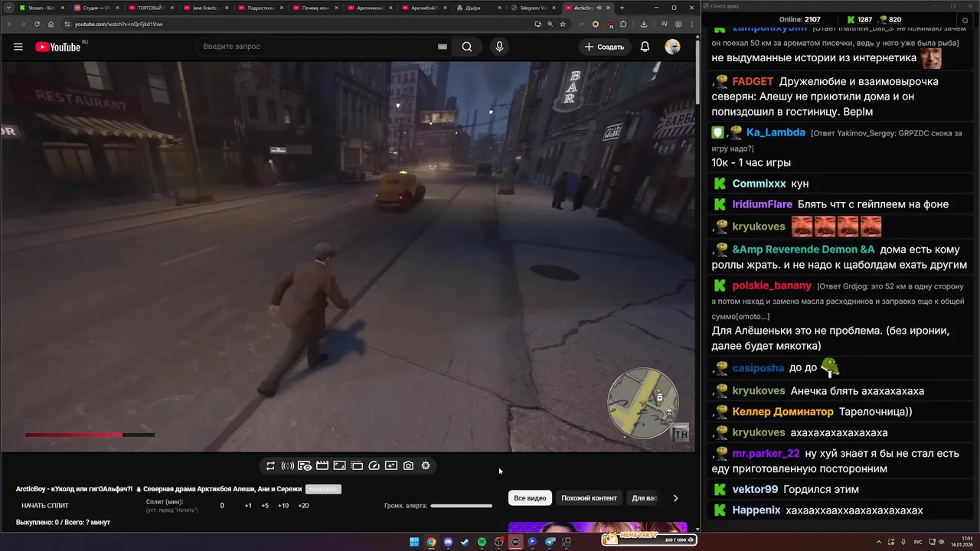Click the clapperboard icon below the video

[322, 465]
